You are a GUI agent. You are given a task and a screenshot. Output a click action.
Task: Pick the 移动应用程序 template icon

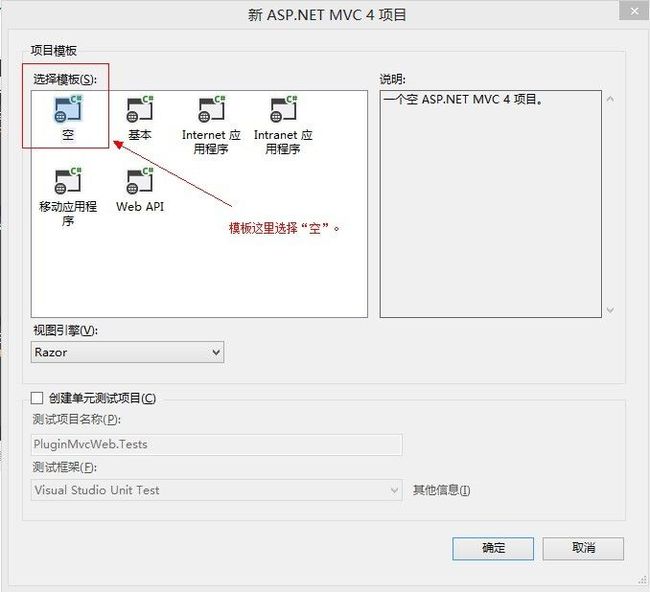(x=68, y=181)
